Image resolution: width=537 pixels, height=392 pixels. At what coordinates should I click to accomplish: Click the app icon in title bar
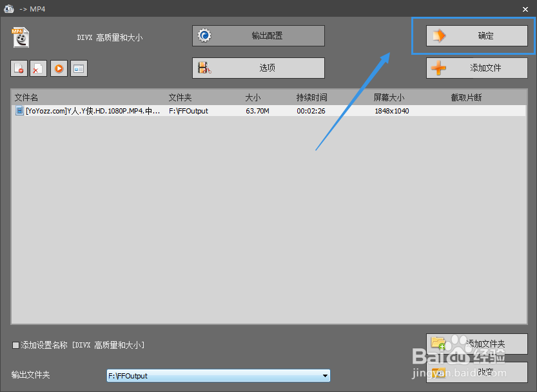coord(9,8)
